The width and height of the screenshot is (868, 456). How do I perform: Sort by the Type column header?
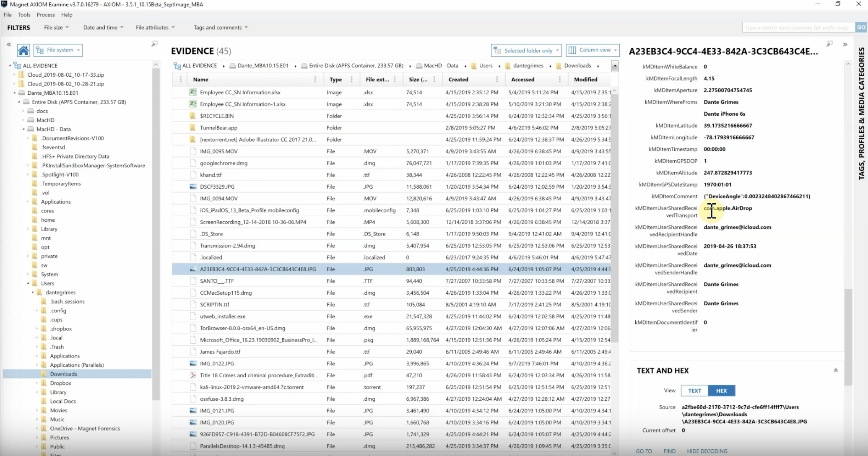(x=335, y=79)
